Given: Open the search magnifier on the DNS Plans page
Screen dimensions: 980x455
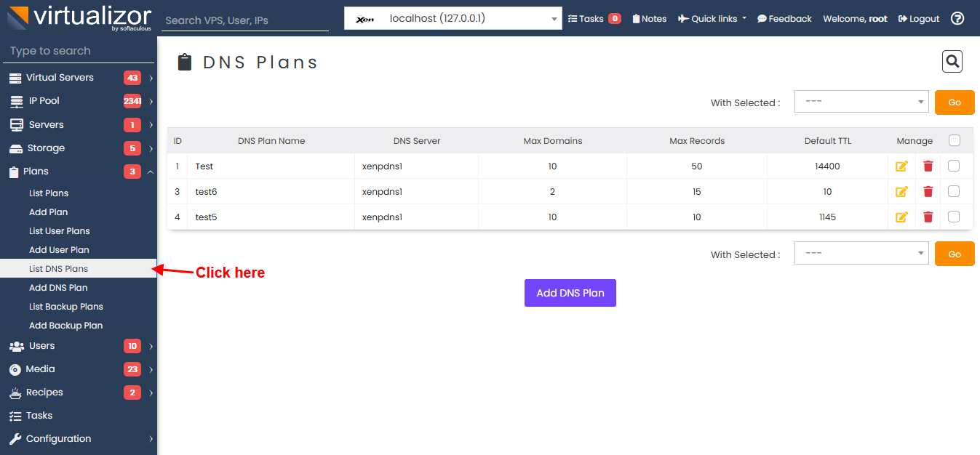Looking at the screenshot, I should 952,61.
